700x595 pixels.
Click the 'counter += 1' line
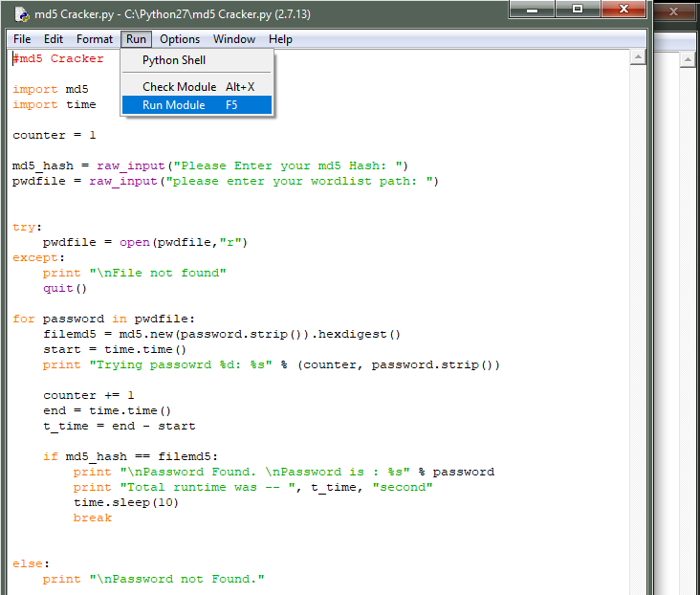(88, 395)
